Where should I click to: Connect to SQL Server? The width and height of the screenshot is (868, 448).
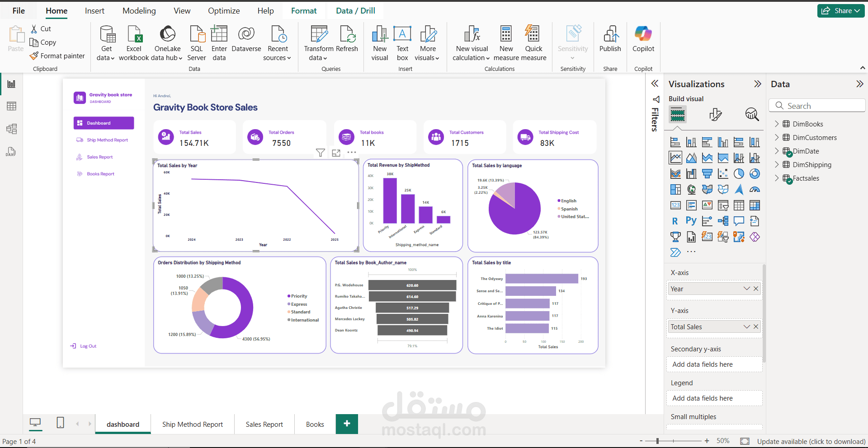197,43
